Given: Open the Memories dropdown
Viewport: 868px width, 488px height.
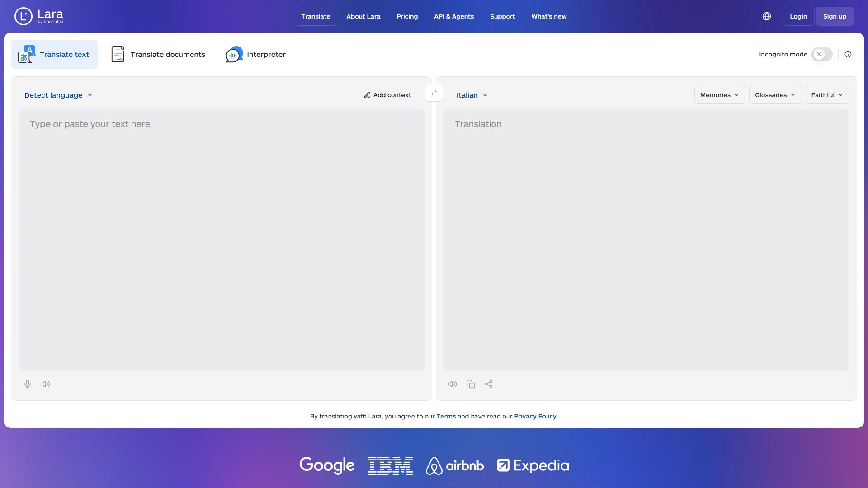Looking at the screenshot, I should (x=719, y=95).
